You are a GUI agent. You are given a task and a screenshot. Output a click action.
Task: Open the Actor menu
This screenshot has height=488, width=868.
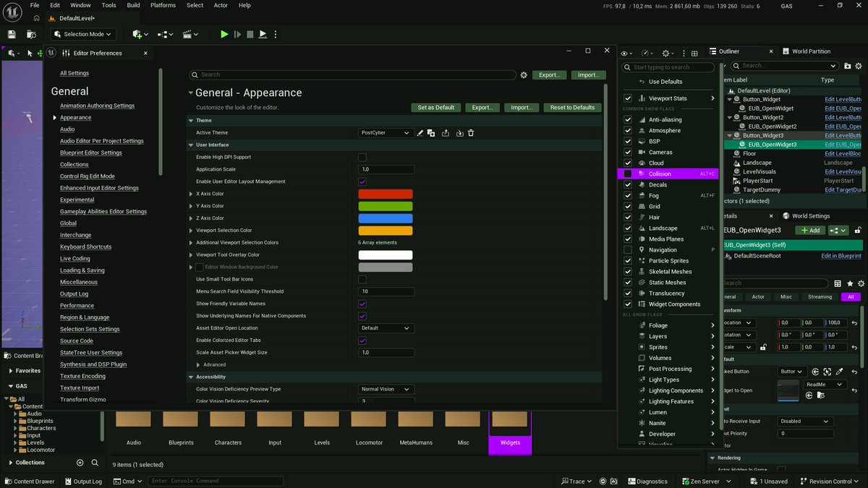point(221,5)
